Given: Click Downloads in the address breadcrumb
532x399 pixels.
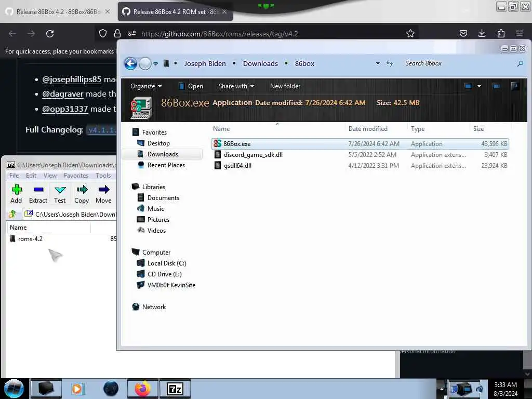Looking at the screenshot, I should [260, 63].
